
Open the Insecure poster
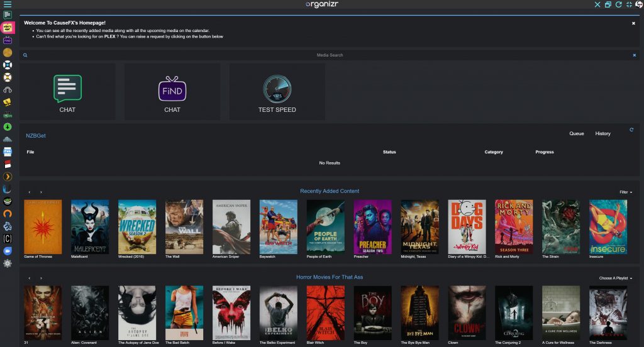pos(608,227)
